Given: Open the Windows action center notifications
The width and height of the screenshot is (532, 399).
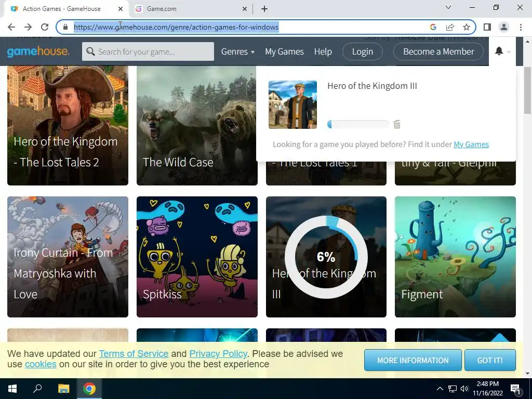Looking at the screenshot, I should [516, 389].
